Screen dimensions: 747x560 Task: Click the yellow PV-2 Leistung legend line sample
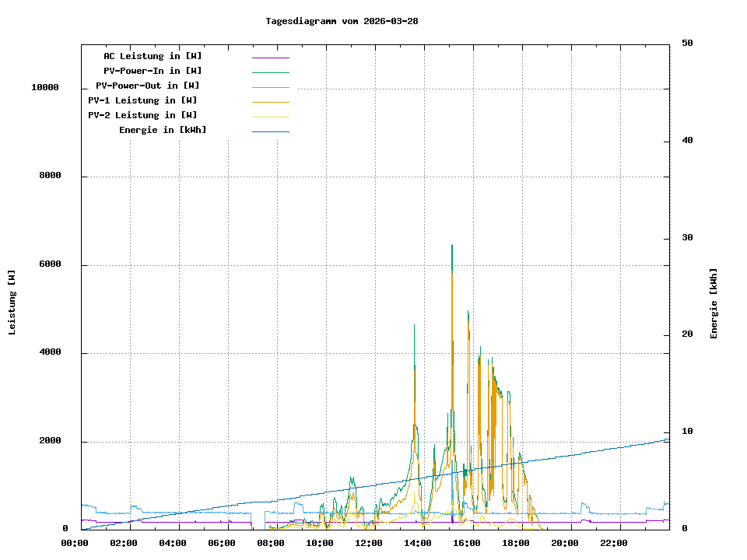270,117
